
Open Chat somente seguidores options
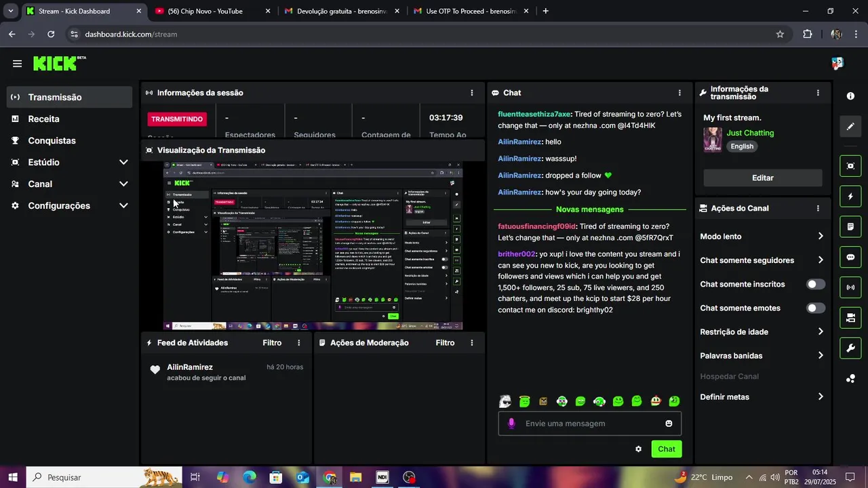tap(762, 260)
